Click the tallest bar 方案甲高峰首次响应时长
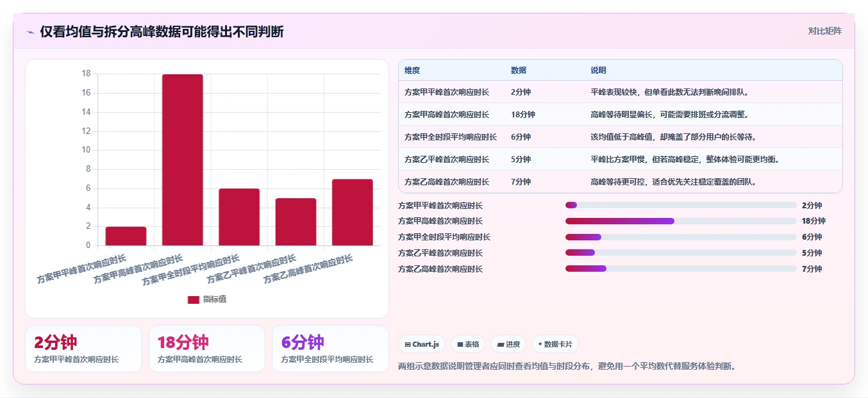The height and width of the screenshot is (398, 868). click(x=182, y=160)
